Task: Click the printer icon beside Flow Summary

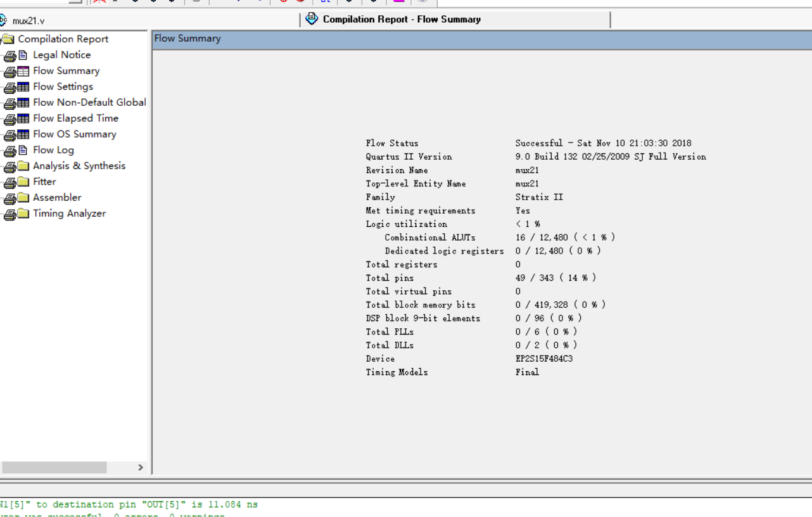Action: [10, 72]
